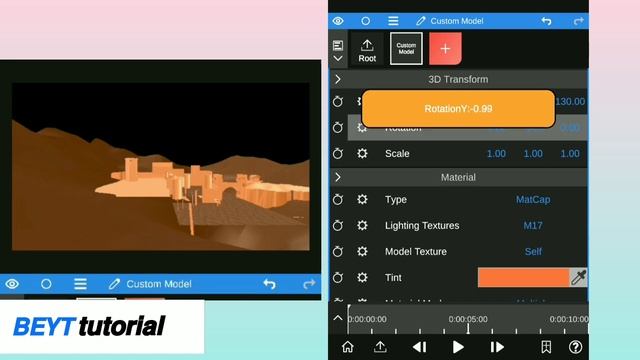Open layer list panel icon
Image resolution: width=640 pixels, height=360 pixels.
[338, 45]
